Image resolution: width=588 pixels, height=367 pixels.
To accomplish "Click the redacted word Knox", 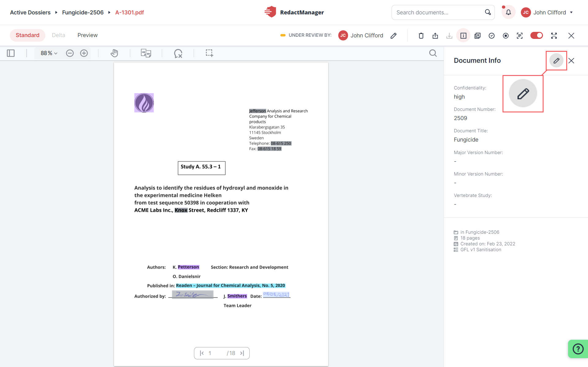I will pos(181,210).
